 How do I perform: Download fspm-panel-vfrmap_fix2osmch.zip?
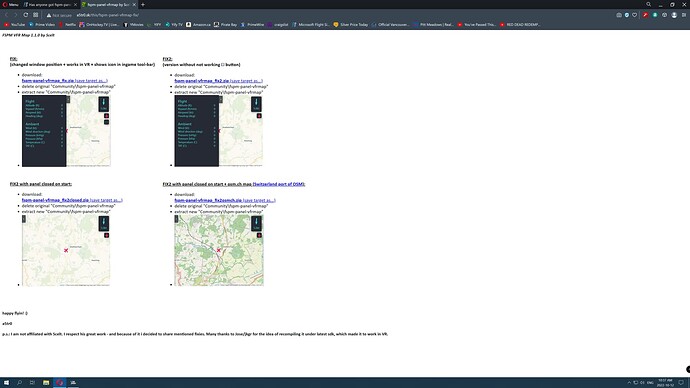(x=208, y=200)
